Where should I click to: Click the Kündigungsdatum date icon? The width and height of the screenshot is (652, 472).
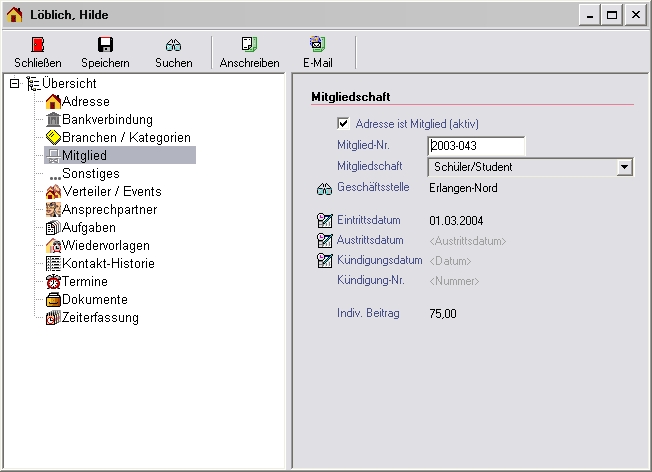click(x=324, y=261)
